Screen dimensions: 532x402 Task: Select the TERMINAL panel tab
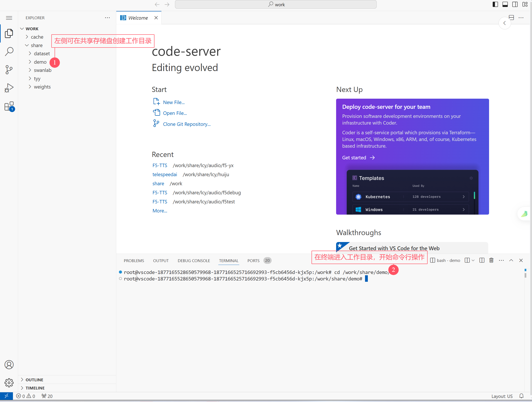(229, 260)
